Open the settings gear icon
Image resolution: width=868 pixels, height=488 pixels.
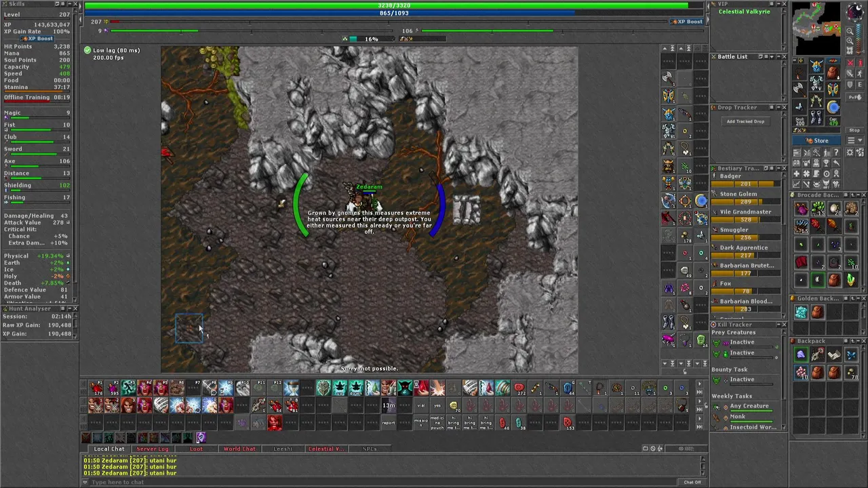[850, 152]
